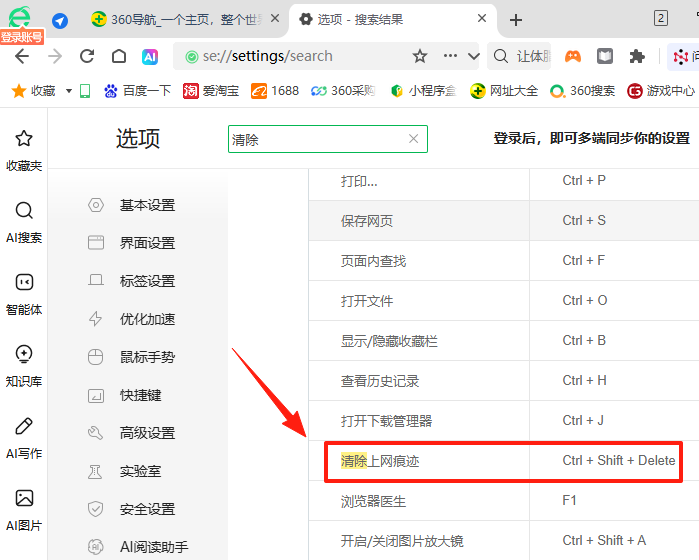Close the 360导航 tab

pyautogui.click(x=275, y=19)
